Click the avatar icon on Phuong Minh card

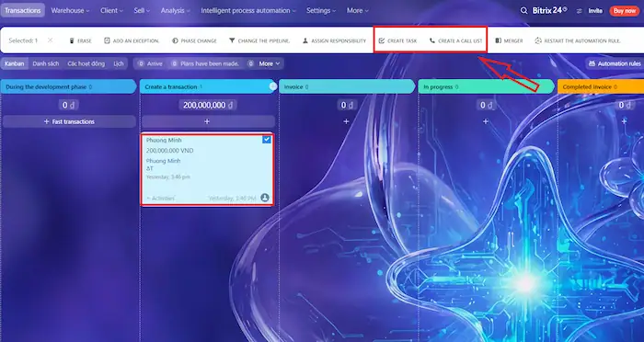point(265,198)
